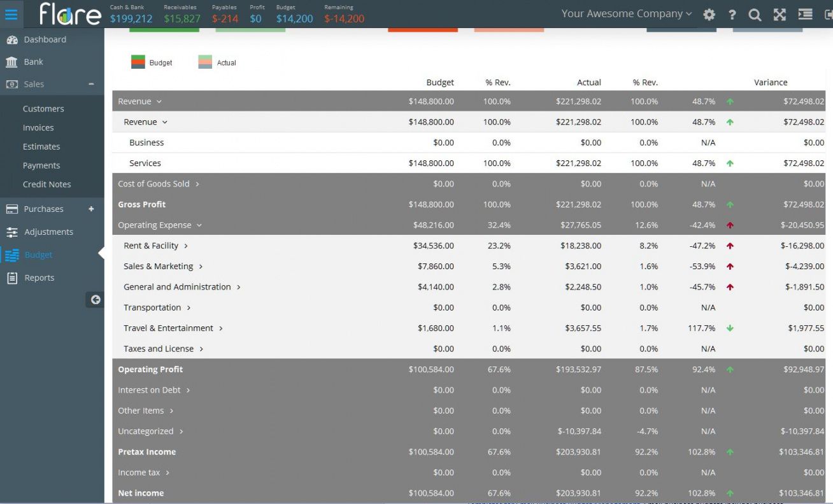Click the hamburger menu icon

[11, 14]
